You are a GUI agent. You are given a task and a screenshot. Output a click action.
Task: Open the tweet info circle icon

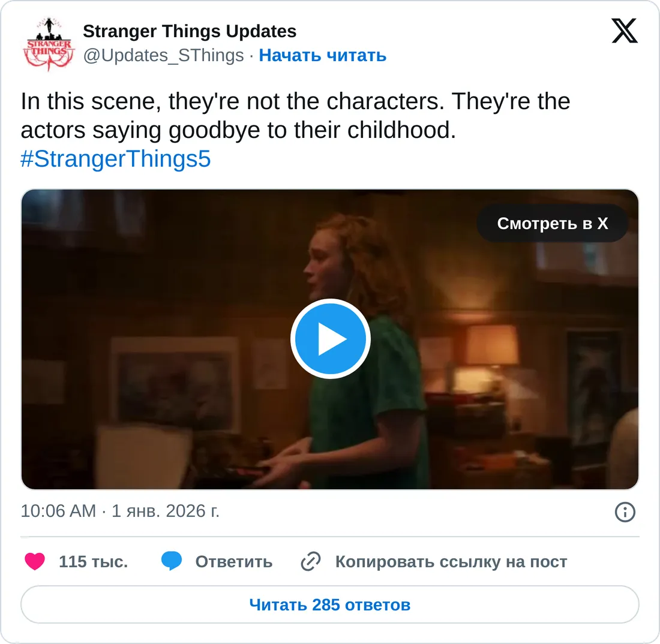(625, 512)
